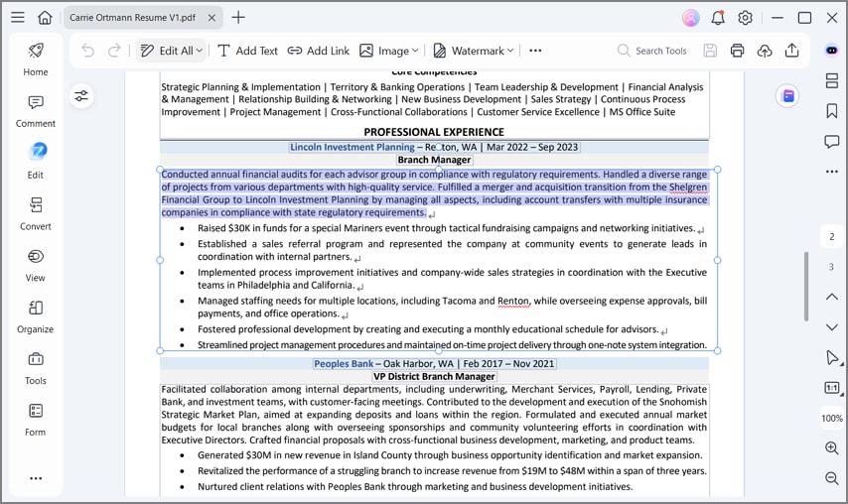Show more edit toolbar options

pyautogui.click(x=535, y=51)
